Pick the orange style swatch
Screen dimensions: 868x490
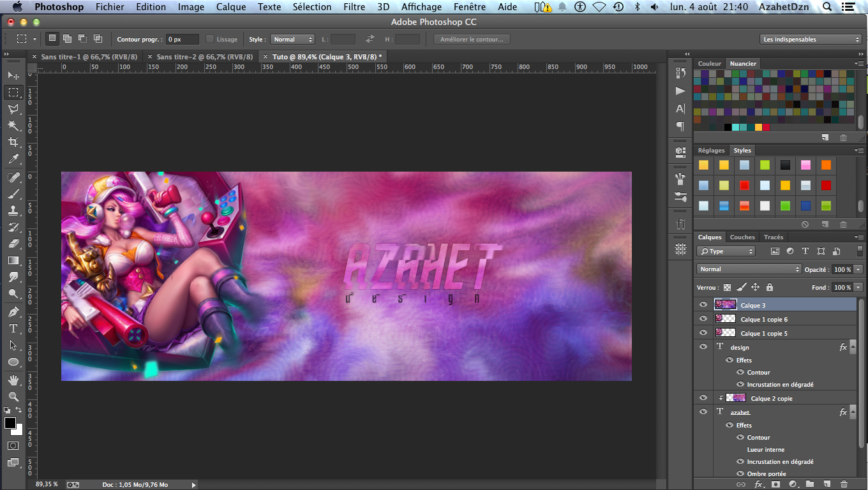[826, 165]
